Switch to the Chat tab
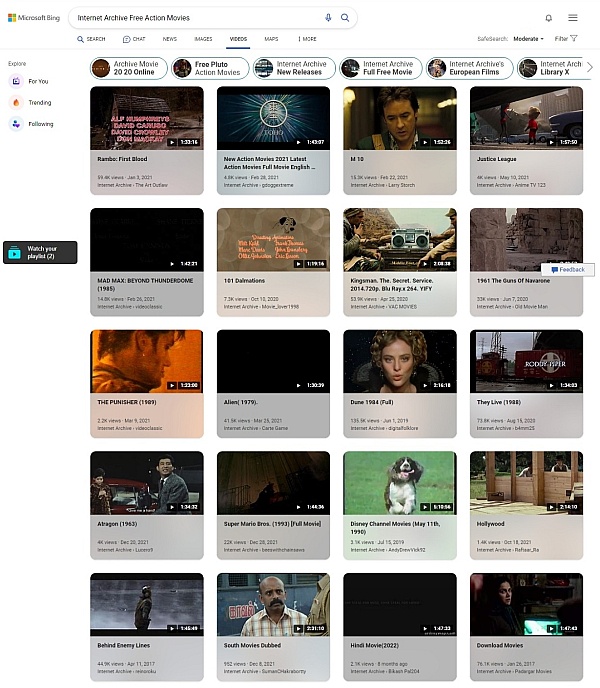 pos(134,39)
